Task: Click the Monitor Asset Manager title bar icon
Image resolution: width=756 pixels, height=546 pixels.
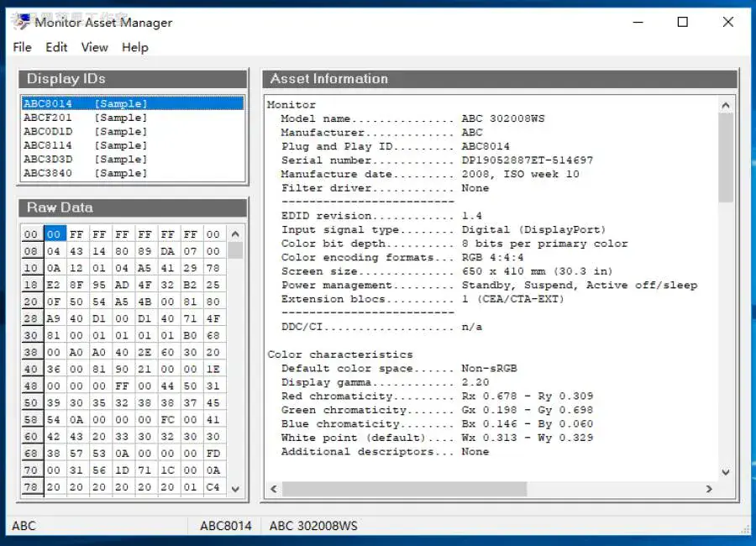Action: 21,22
